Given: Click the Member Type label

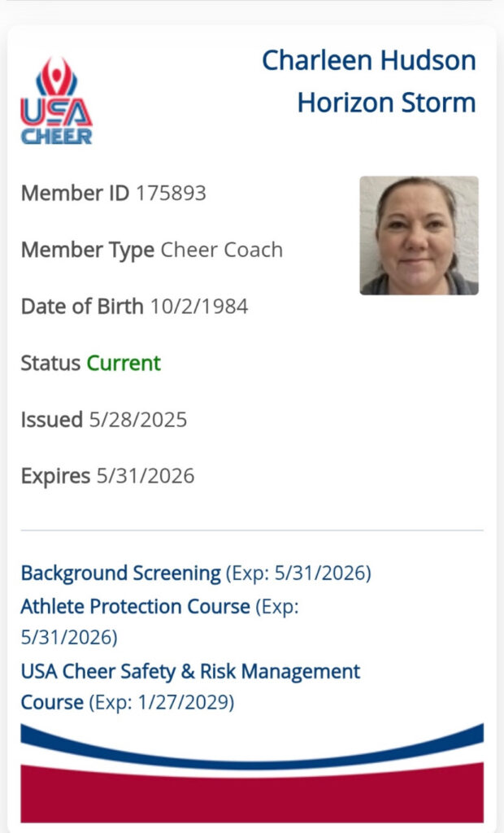Looking at the screenshot, I should coord(88,251).
